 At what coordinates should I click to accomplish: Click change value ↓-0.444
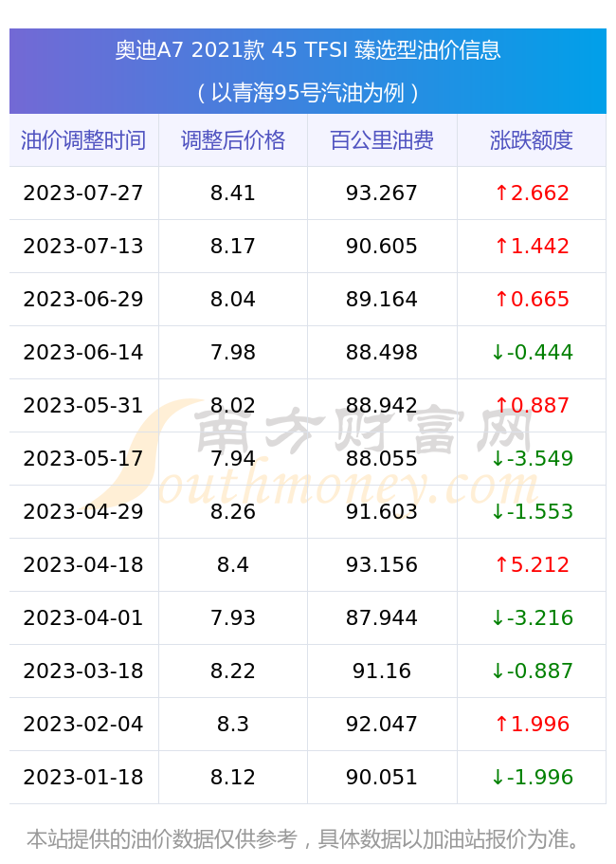click(532, 352)
